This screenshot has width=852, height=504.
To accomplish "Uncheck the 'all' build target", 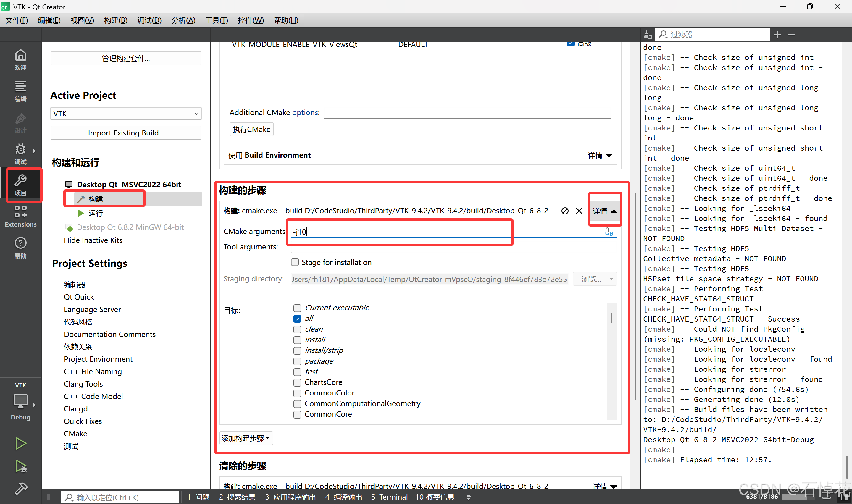I will click(297, 319).
